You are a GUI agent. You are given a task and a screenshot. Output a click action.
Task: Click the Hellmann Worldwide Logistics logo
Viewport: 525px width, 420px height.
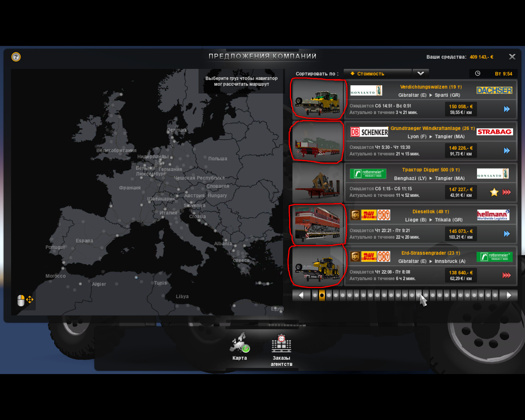493,215
